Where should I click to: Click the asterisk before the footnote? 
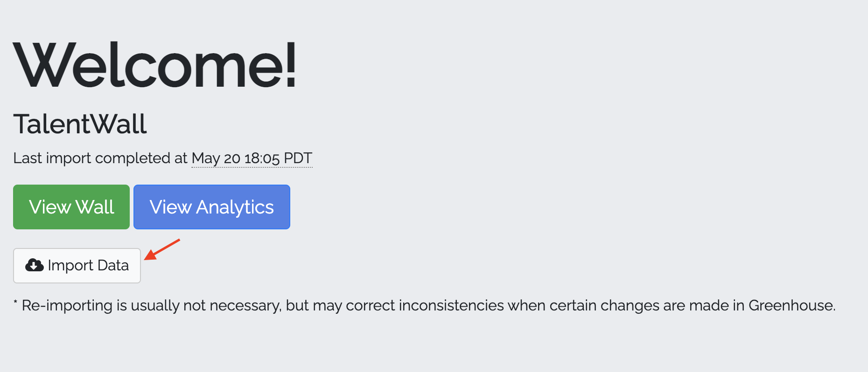15,304
